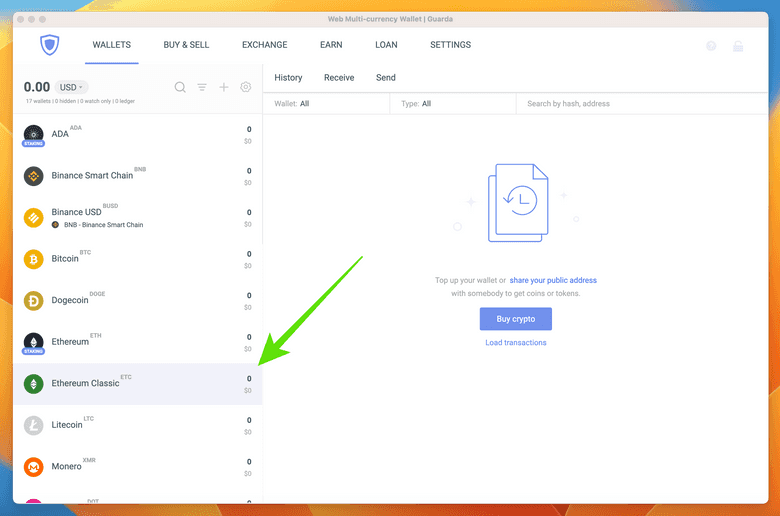Image resolution: width=780 pixels, height=516 pixels.
Task: Open the Receive tab
Action: 339,78
